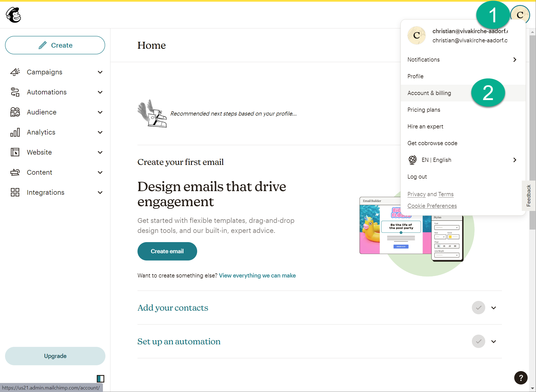Open the Campaigns megaphone icon
Screen dimensions: 536x392
click(x=15, y=72)
